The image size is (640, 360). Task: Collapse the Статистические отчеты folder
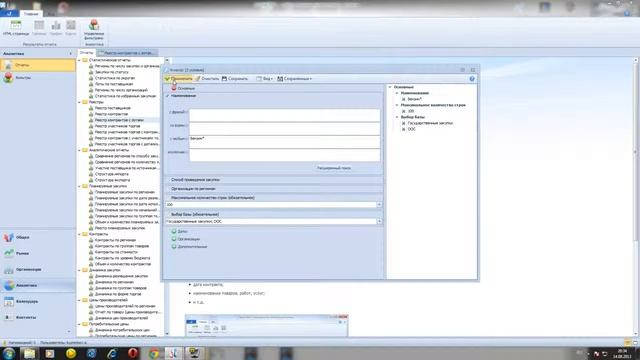coord(80,60)
